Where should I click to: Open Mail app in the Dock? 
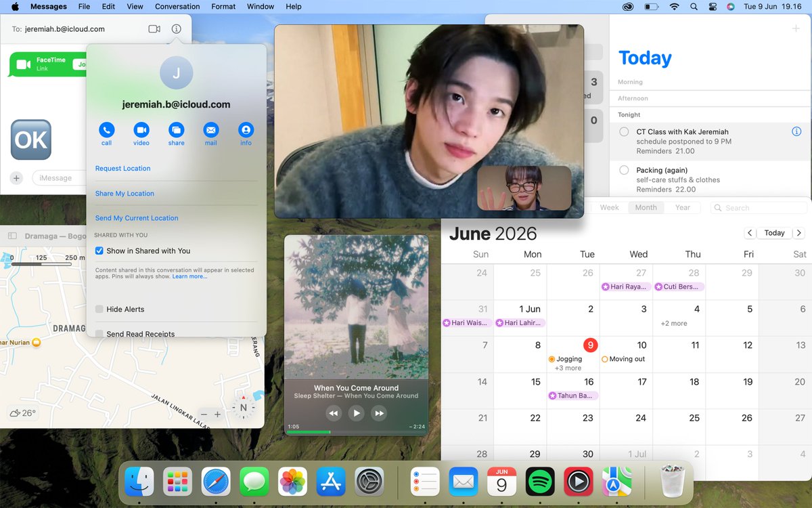point(464,482)
